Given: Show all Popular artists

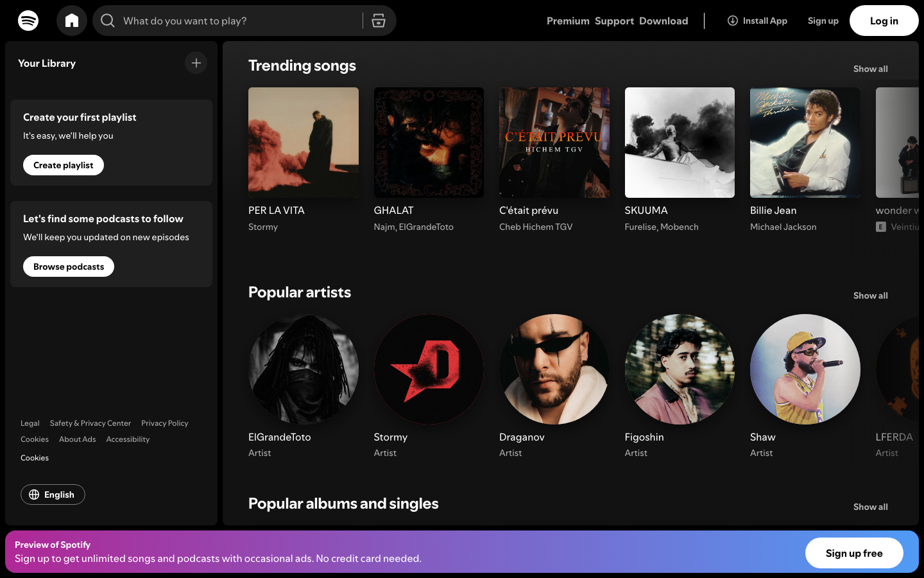Looking at the screenshot, I should pos(870,295).
